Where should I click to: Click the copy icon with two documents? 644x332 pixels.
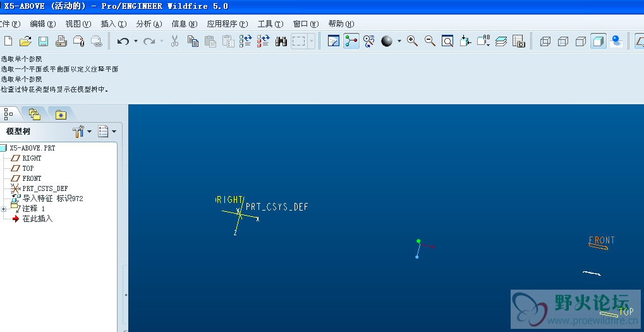[x=193, y=41]
